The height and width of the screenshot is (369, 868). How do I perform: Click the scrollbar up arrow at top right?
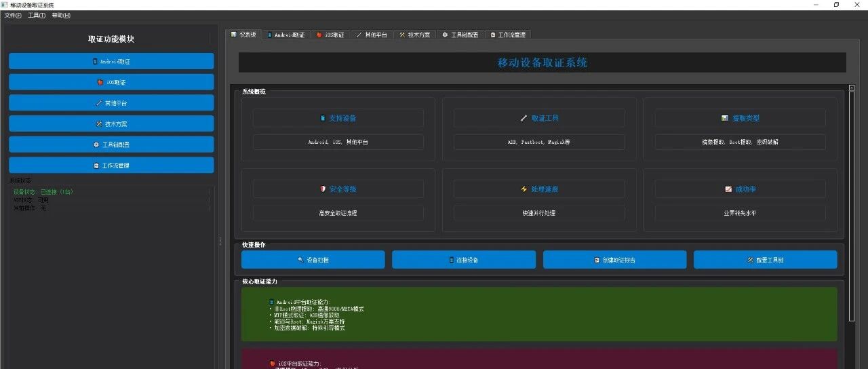(852, 88)
